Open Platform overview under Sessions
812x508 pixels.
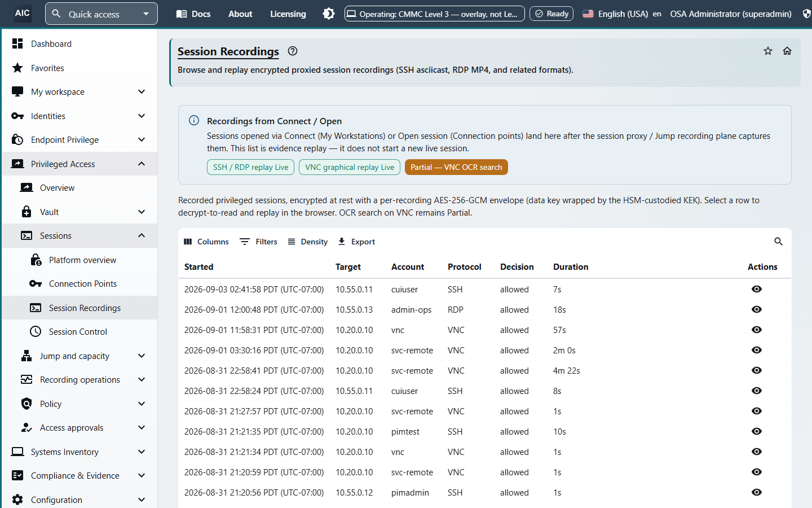pos(80,260)
